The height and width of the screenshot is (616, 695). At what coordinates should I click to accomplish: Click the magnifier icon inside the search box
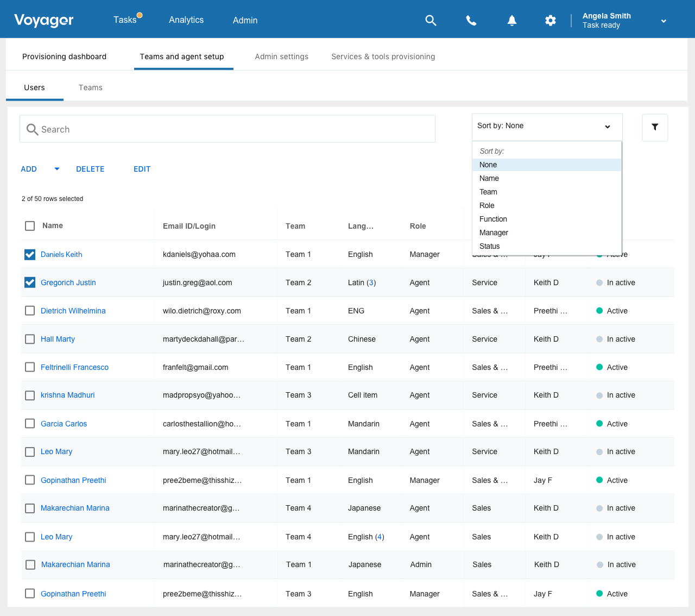(33, 129)
